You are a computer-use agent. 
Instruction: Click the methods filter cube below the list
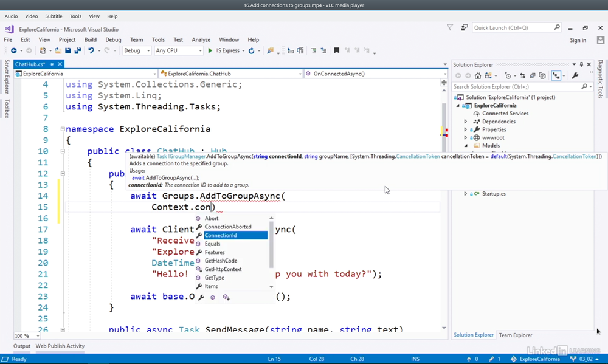tap(212, 297)
